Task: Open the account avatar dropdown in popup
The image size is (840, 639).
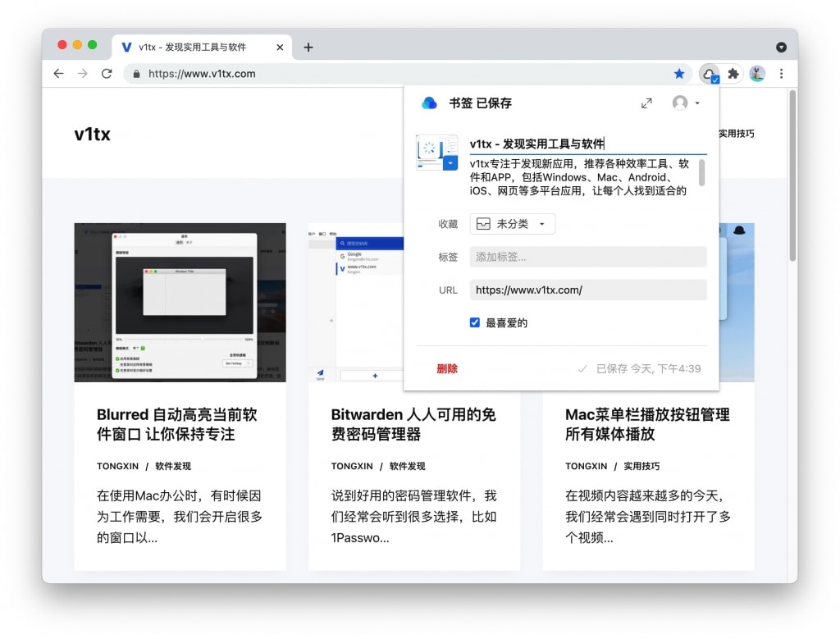Action: point(687,103)
